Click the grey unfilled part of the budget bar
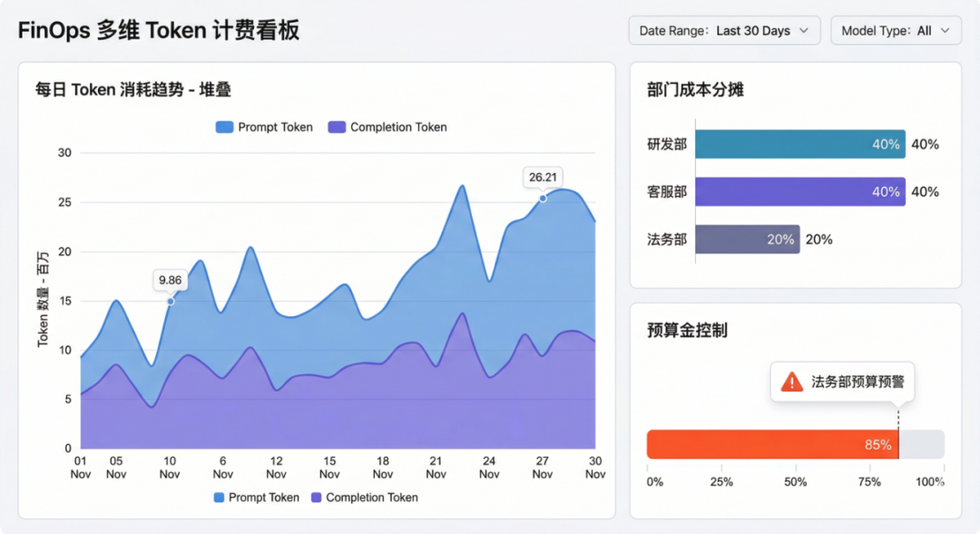Image resolution: width=980 pixels, height=534 pixels. tap(922, 444)
